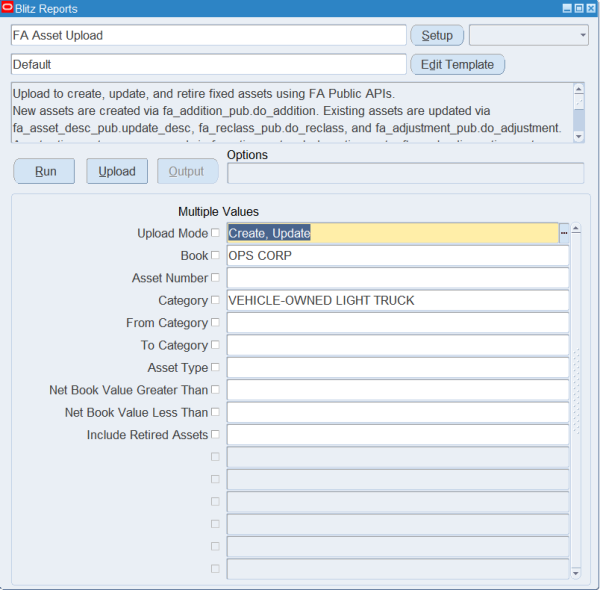Image resolution: width=600 pixels, height=590 pixels.
Task: Click the Oracle logo icon in title bar
Action: [7, 8]
